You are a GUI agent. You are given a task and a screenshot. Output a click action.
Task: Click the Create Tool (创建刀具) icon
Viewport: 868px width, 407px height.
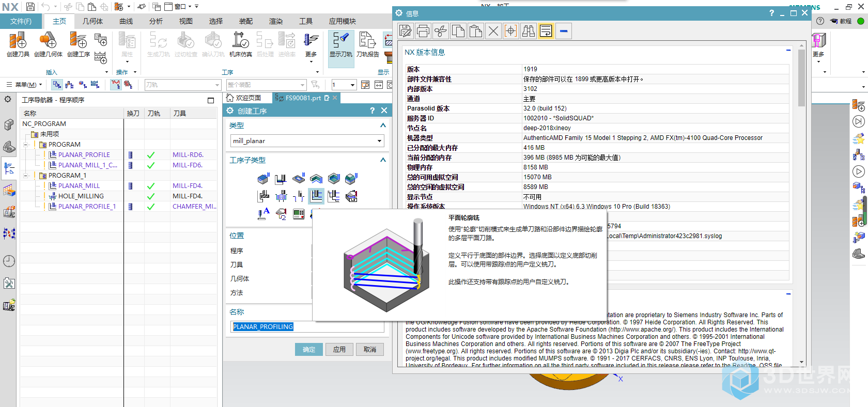[x=18, y=44]
